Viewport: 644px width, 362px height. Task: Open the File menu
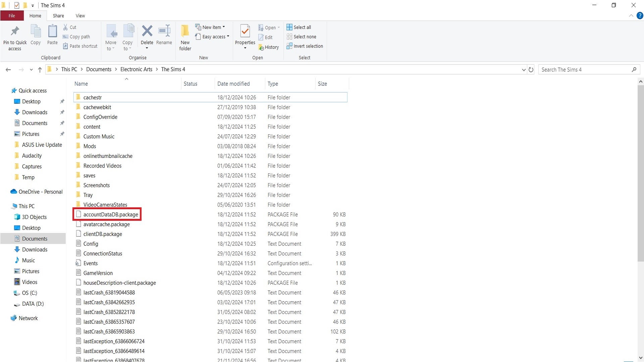[12, 15]
